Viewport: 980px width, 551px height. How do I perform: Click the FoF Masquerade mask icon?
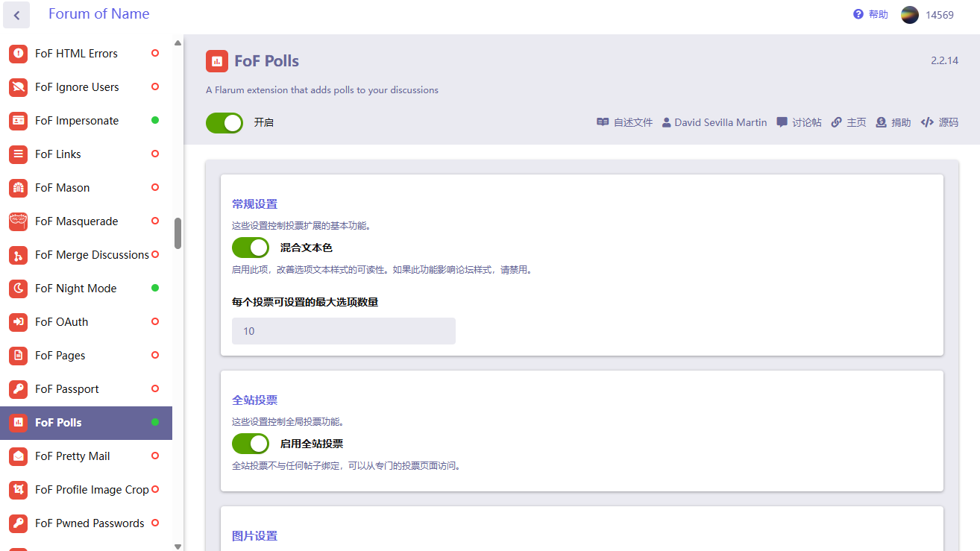coord(18,221)
